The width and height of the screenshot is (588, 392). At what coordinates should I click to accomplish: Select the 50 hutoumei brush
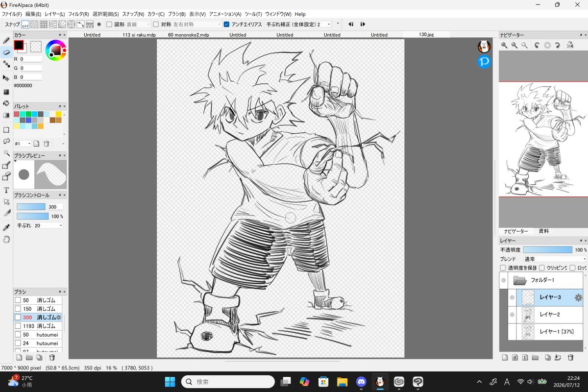(38, 335)
